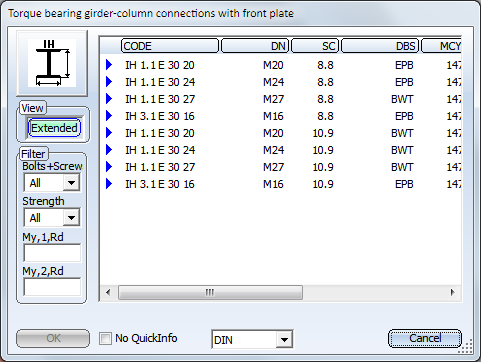Click the dialog resize grip in the bottom corner

[x=466, y=346]
